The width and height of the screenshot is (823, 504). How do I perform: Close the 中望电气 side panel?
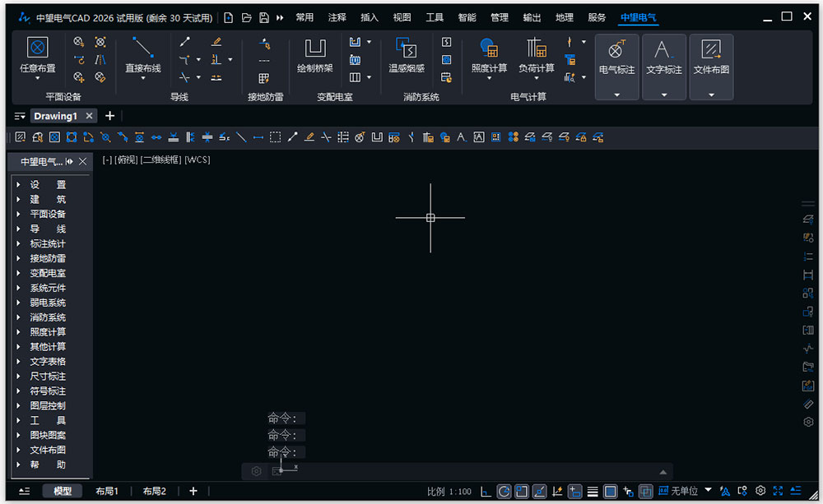[83, 161]
